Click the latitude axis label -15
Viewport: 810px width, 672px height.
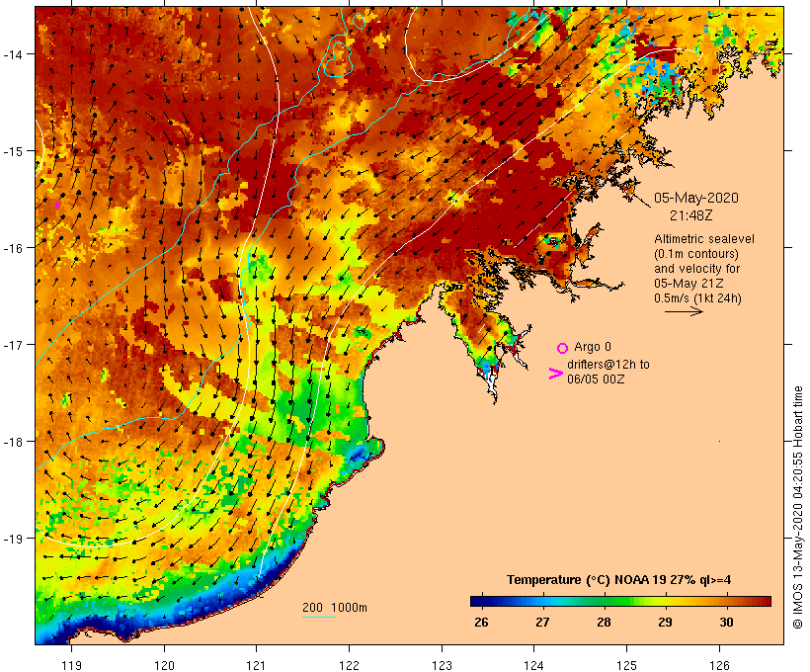(x=12, y=151)
